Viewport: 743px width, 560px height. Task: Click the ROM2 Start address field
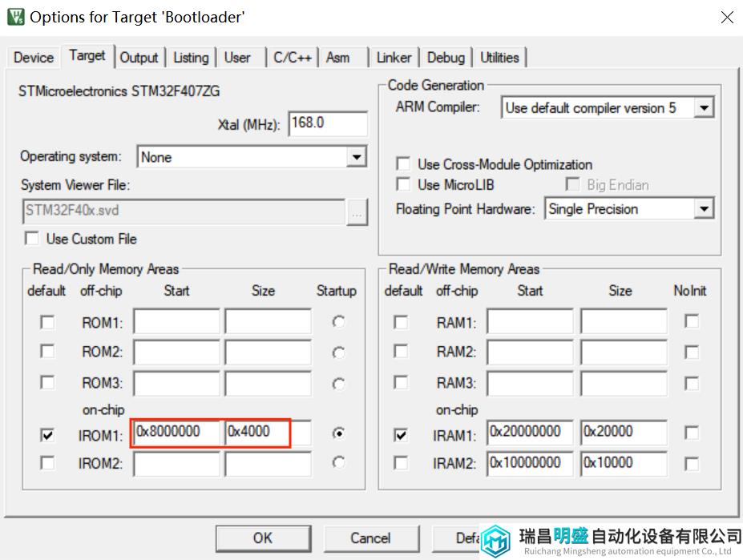[x=177, y=352]
